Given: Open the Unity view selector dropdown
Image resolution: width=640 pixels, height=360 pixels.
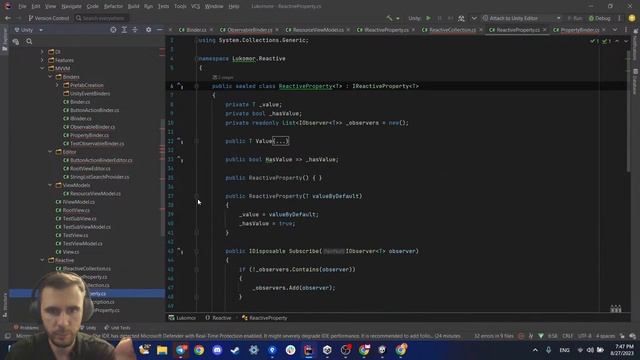Looking at the screenshot, I should pos(29,30).
